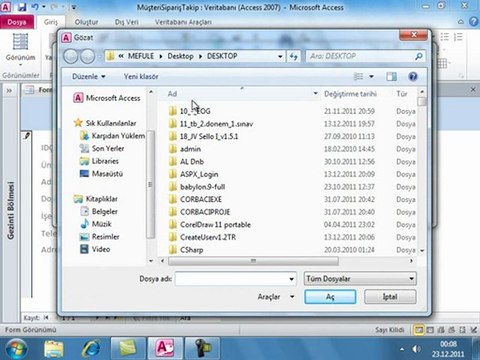Click the Forward navigation arrow in Gözat dialog
This screenshot has height=360, width=480.
(x=88, y=56)
